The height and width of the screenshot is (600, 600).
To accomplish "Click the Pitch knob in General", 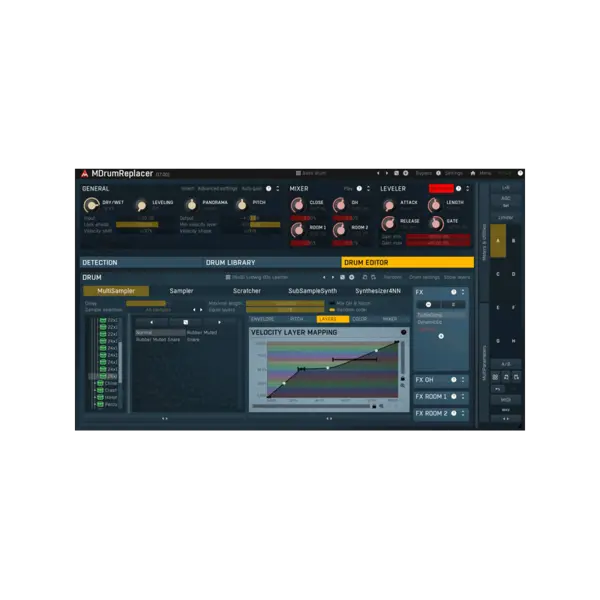I will coord(241,205).
